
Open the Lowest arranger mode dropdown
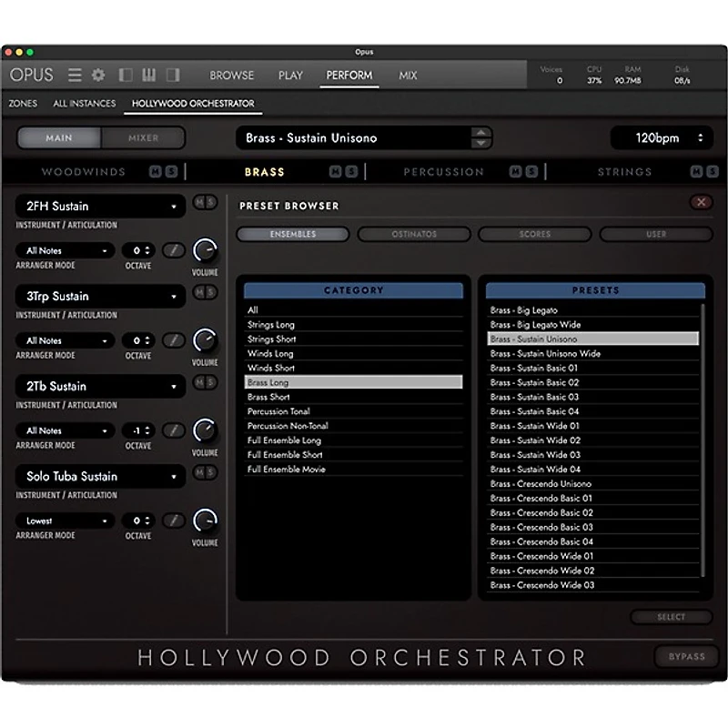coord(64,520)
